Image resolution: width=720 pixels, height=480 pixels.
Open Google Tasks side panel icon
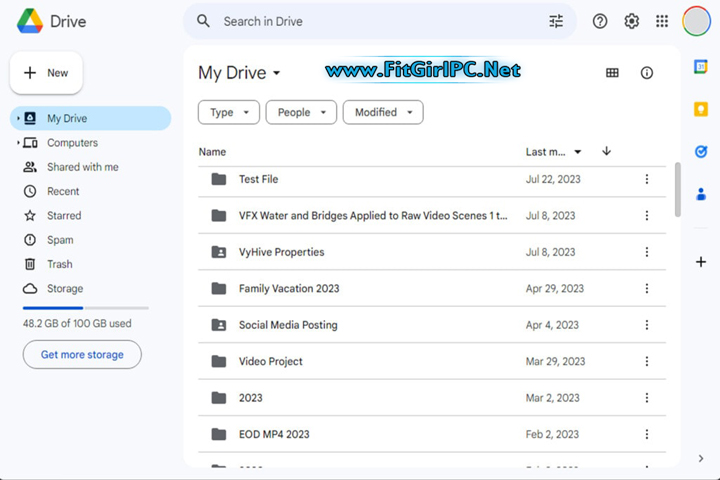point(701,152)
